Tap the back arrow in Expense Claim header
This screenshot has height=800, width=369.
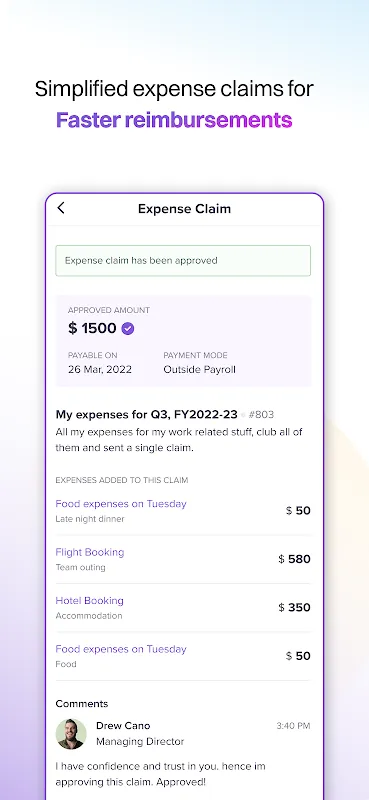(x=61, y=208)
